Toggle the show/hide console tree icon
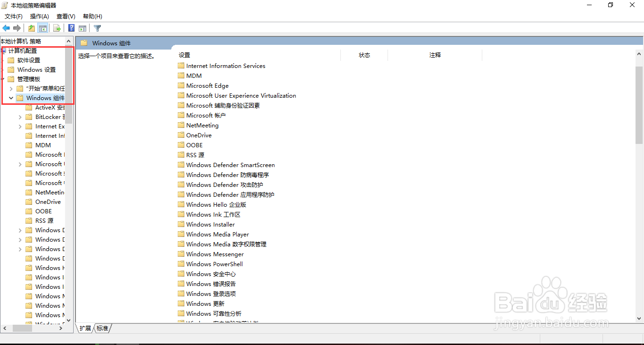Image resolution: width=644 pixels, height=345 pixels. [43, 28]
